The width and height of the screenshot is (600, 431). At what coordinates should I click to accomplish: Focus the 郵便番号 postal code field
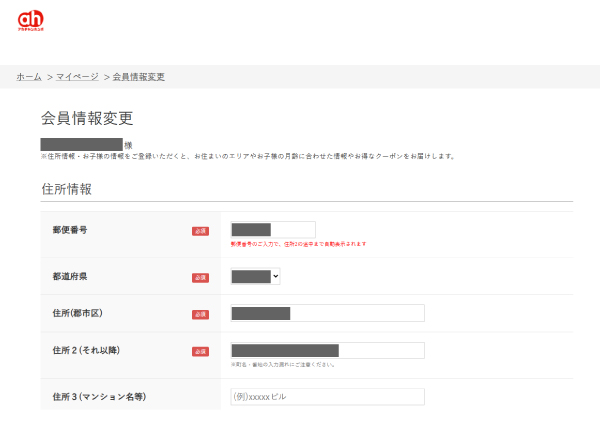coord(273,230)
